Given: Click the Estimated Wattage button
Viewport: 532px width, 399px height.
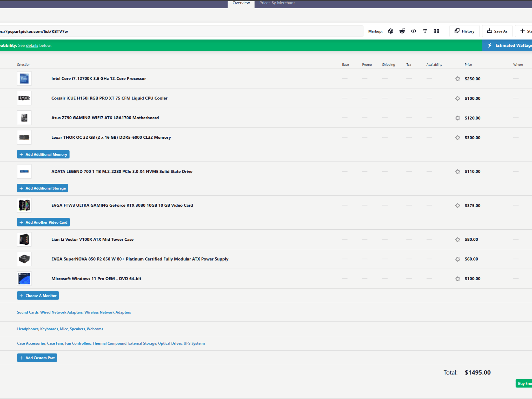Looking at the screenshot, I should click(x=507, y=45).
